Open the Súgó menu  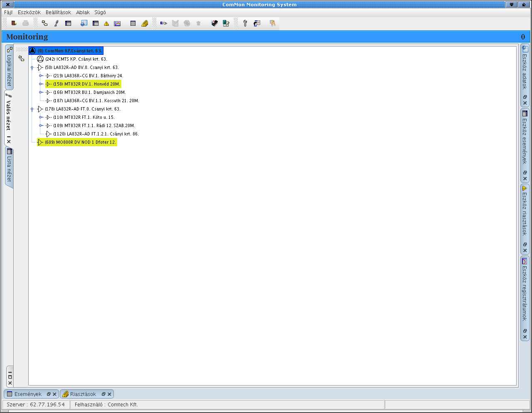click(x=100, y=12)
